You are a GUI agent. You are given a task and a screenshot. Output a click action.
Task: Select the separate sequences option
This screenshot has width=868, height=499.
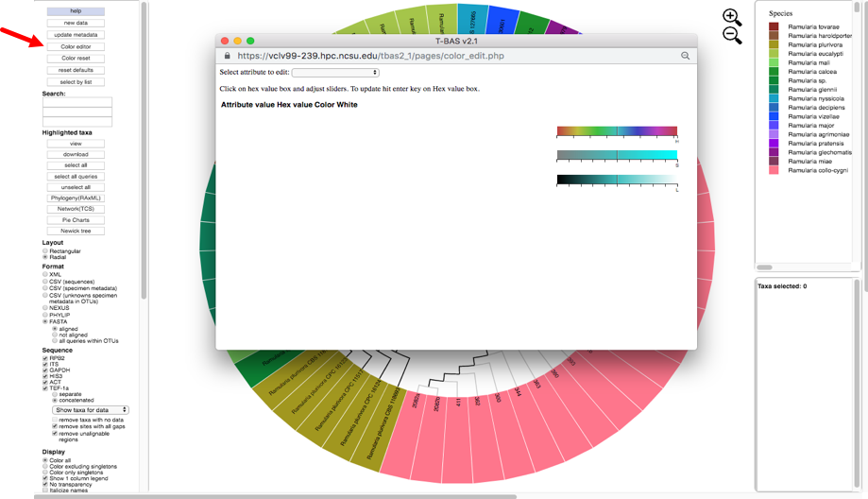coord(55,394)
